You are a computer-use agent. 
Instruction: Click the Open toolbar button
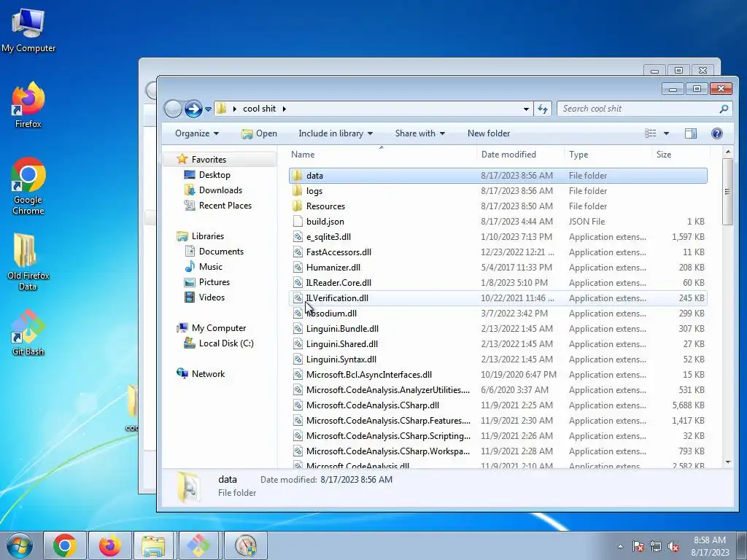point(260,134)
